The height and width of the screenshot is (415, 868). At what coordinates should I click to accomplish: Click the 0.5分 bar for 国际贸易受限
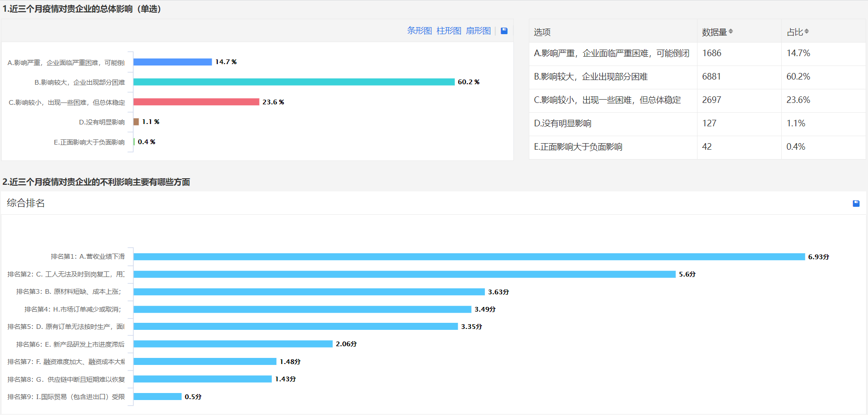pos(157,397)
